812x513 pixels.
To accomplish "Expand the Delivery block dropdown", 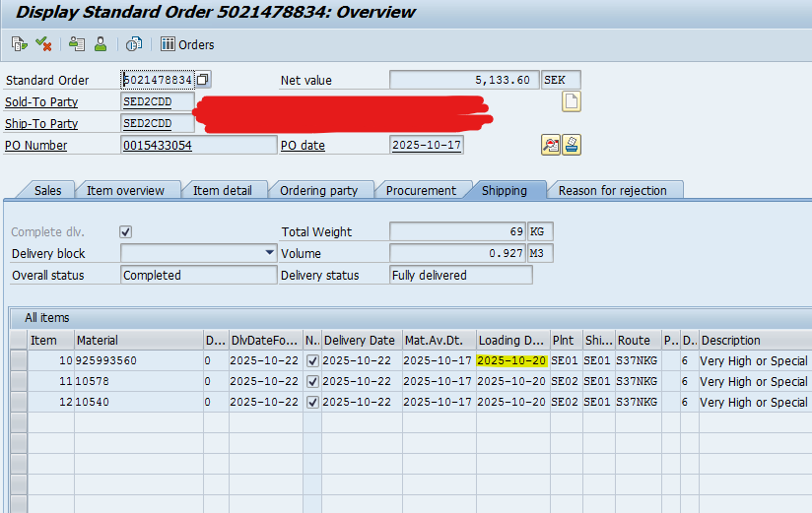I will coord(269,253).
